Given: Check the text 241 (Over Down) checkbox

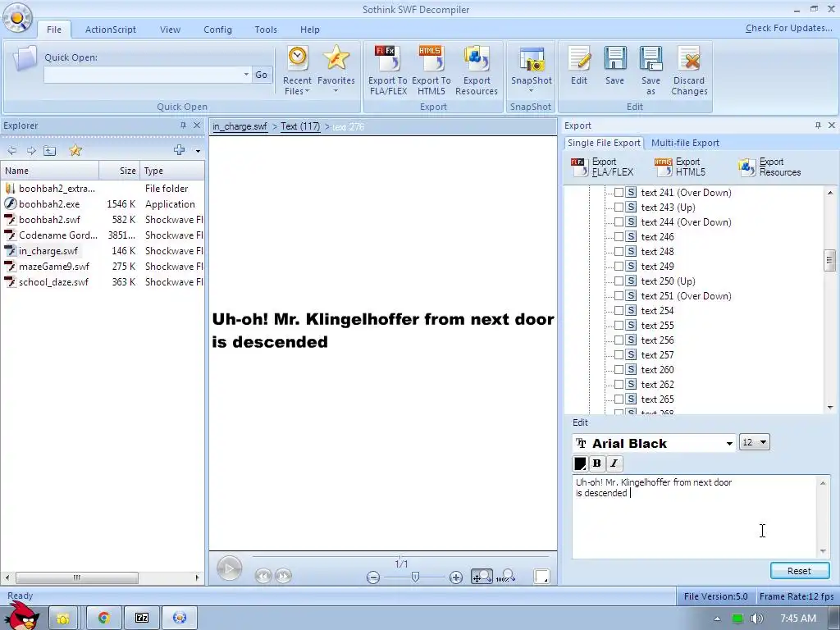Looking at the screenshot, I should point(619,192).
